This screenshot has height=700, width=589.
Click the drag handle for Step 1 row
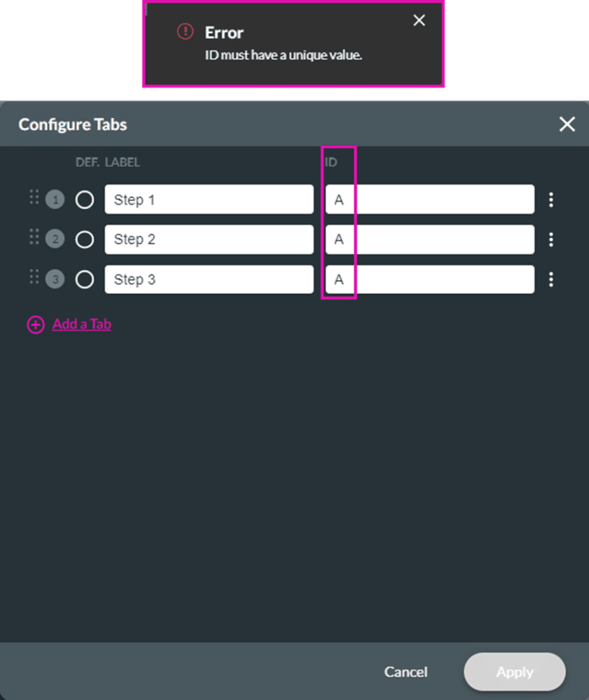tap(33, 198)
